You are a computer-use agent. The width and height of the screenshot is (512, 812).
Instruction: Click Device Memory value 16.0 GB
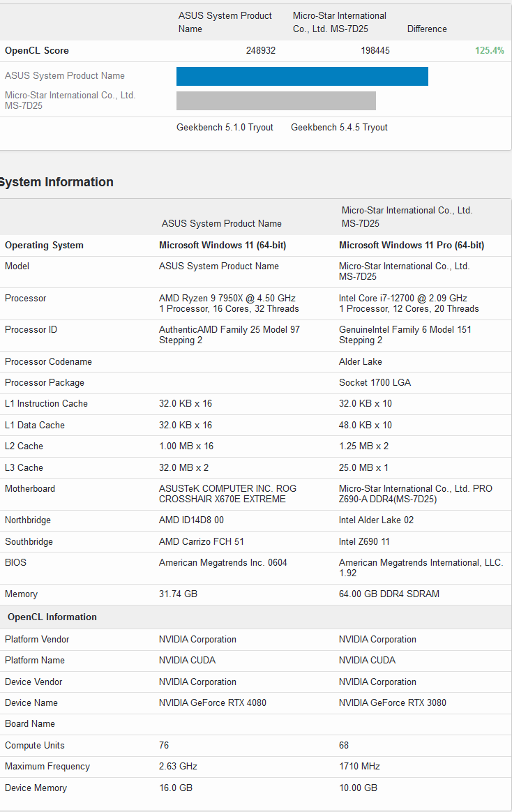[176, 788]
